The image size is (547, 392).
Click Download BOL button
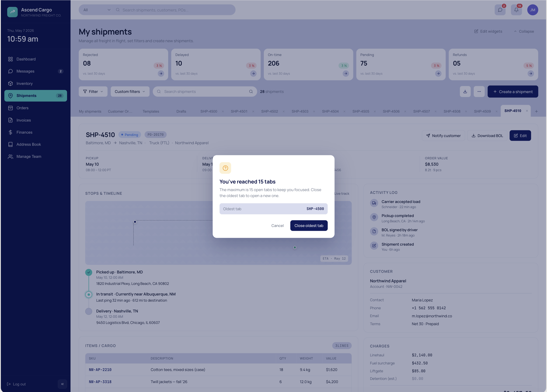pyautogui.click(x=487, y=136)
